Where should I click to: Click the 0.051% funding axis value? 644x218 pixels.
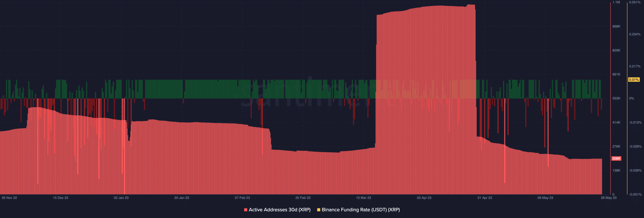coord(635,2)
